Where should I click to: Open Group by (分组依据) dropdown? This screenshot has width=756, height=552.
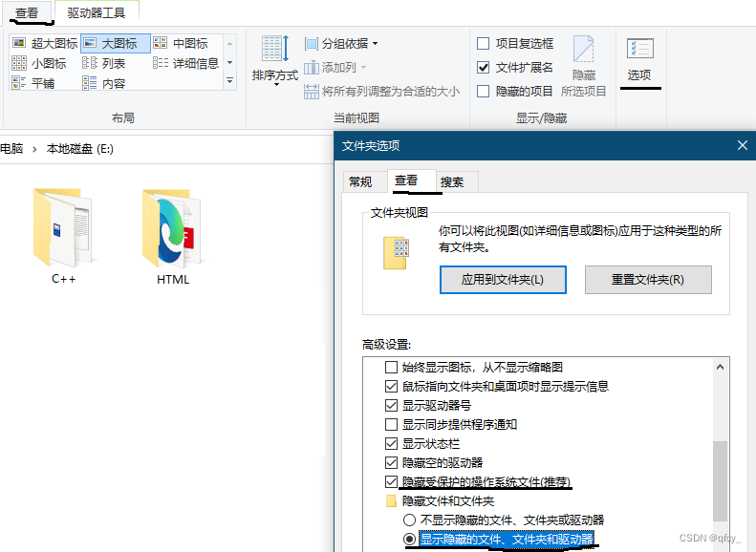coord(341,44)
